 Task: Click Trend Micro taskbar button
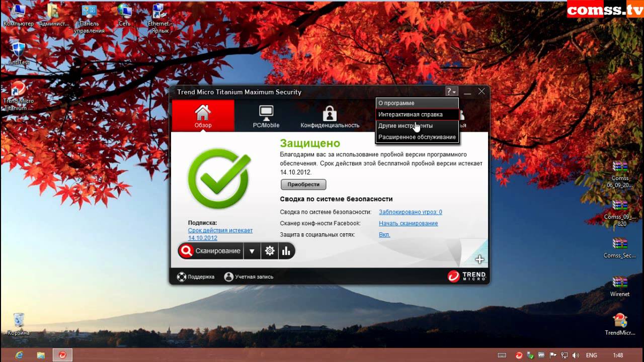62,355
